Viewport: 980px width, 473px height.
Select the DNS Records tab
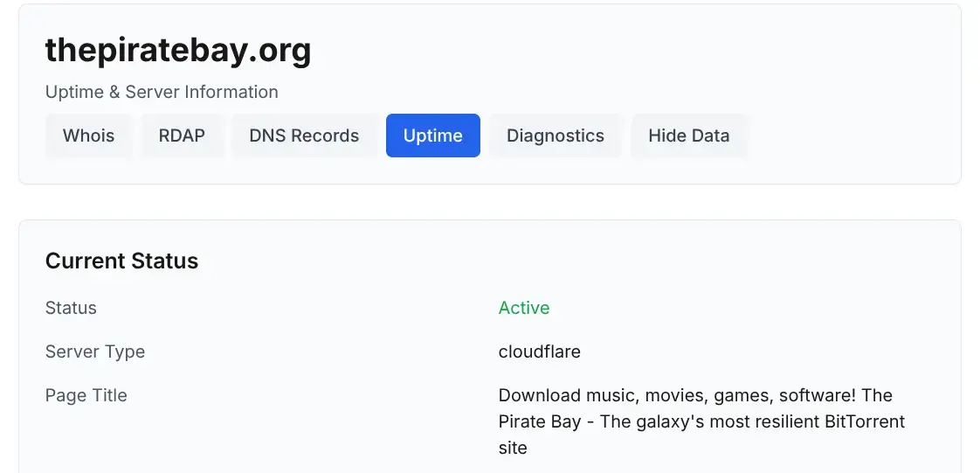click(304, 136)
